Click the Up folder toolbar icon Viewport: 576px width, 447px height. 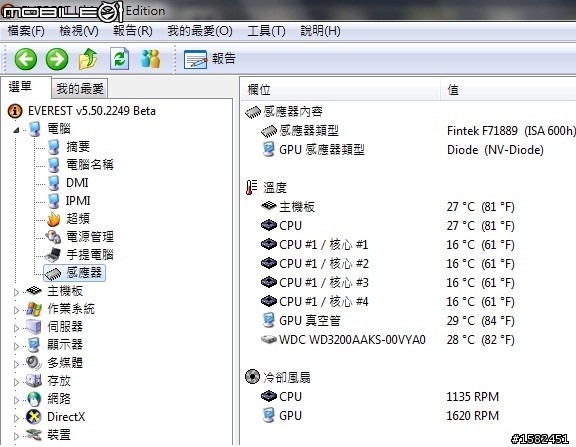88,59
